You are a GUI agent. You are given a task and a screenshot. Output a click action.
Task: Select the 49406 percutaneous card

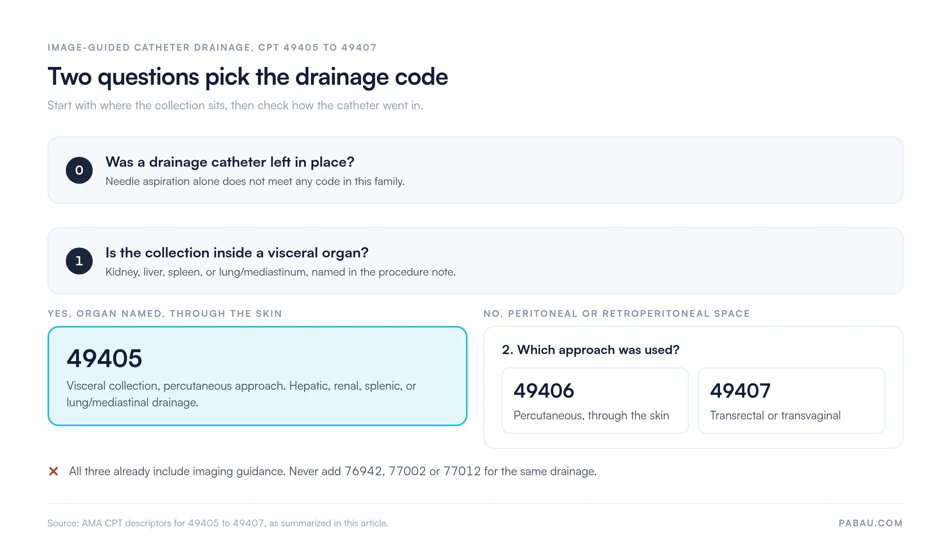[x=595, y=400]
